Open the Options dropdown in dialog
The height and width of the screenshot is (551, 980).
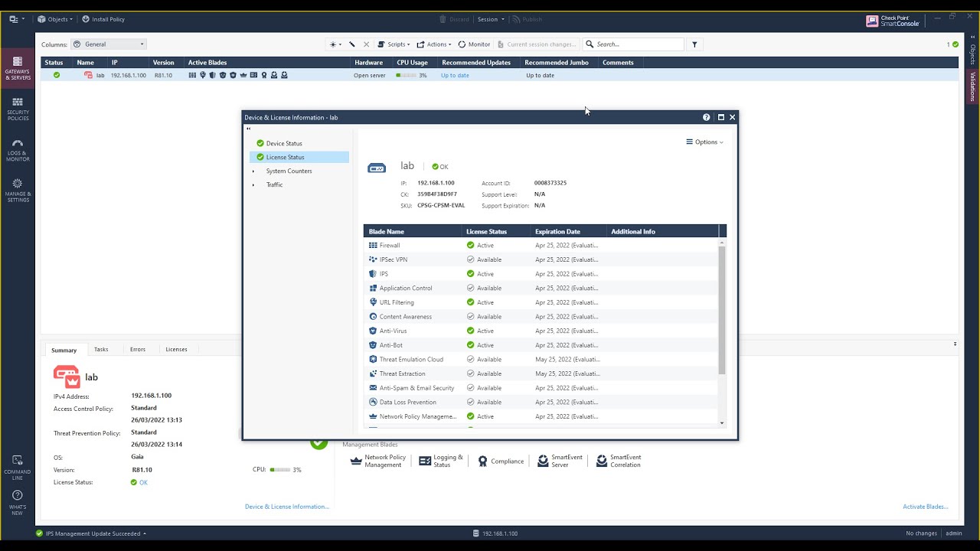point(704,142)
